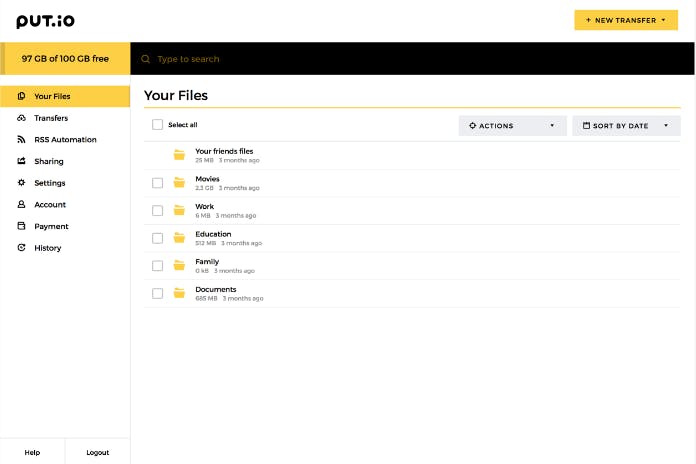Open the Education folder name

(x=213, y=234)
